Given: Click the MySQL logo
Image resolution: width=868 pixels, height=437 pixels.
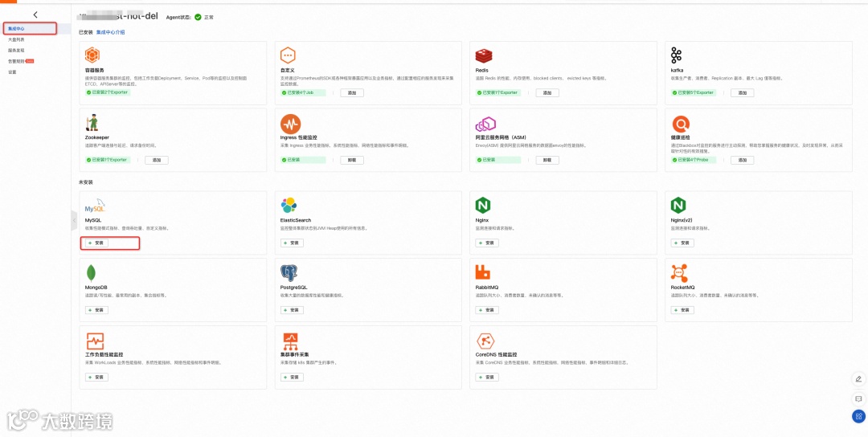Looking at the screenshot, I should pyautogui.click(x=95, y=206).
